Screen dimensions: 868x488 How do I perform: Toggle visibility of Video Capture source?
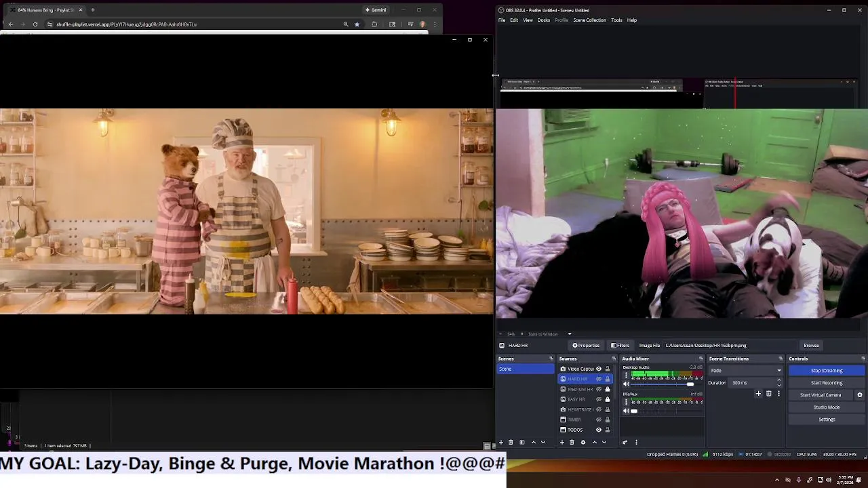(x=599, y=369)
